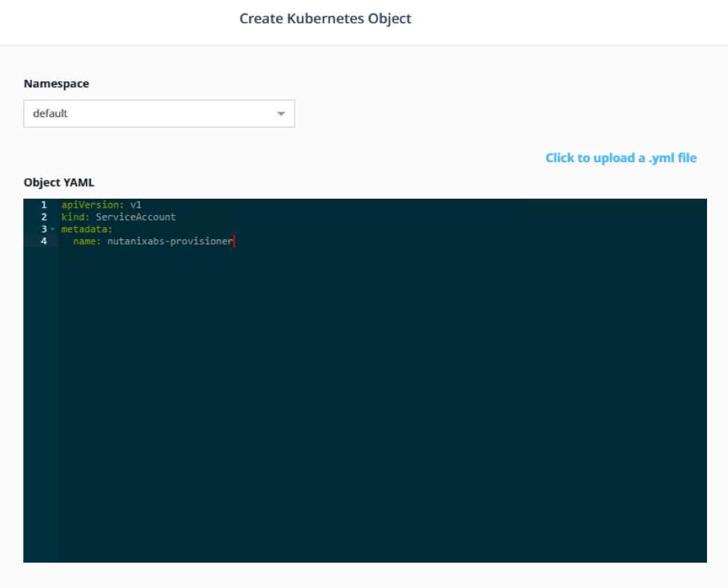Image resolution: width=728 pixels, height=588 pixels.
Task: Click the 'Object YAML' label
Action: [59, 182]
